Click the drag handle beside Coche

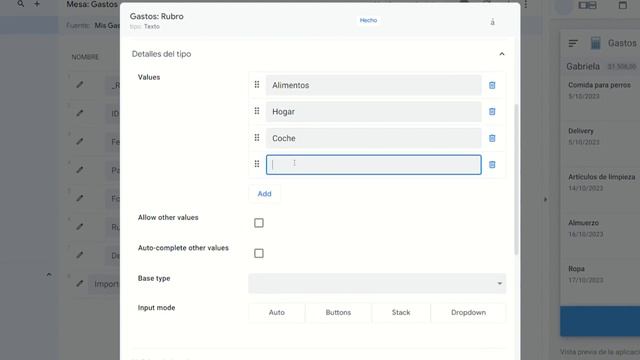coord(257,138)
